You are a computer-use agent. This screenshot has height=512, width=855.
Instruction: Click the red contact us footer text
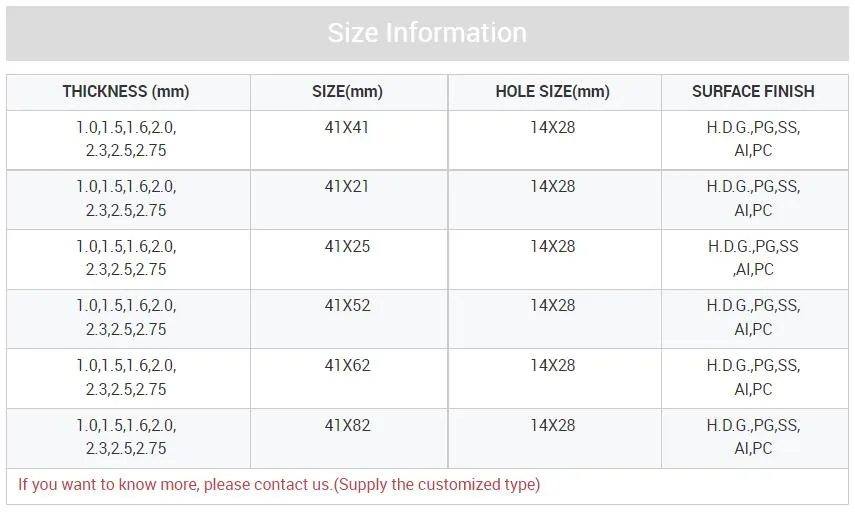(x=279, y=485)
